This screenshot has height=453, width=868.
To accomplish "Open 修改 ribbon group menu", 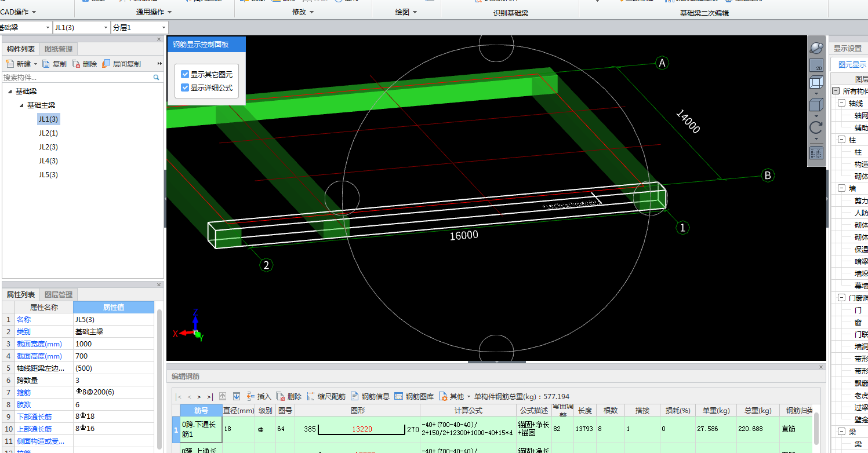I will (303, 12).
